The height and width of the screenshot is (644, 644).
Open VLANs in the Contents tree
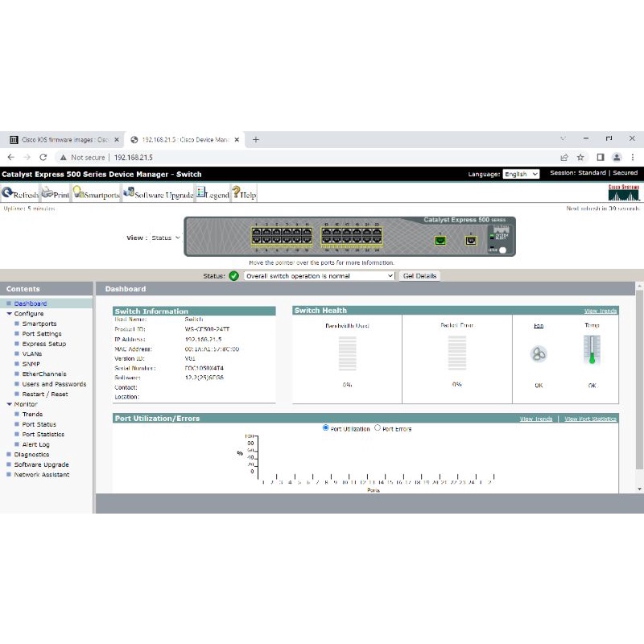pyautogui.click(x=32, y=354)
